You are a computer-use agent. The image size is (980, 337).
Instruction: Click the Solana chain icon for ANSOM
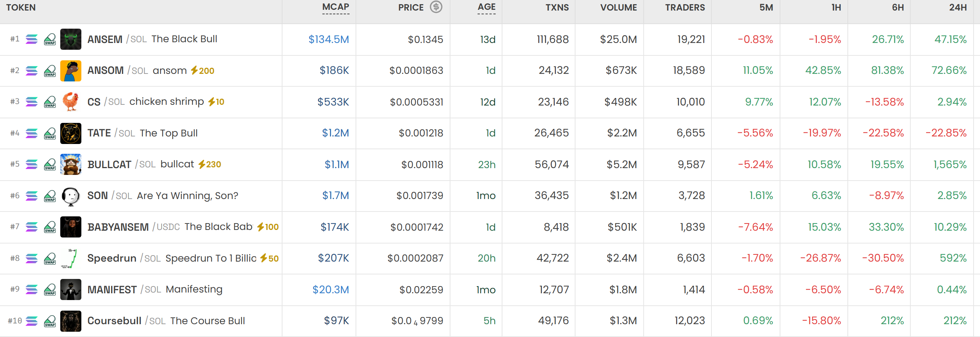32,70
